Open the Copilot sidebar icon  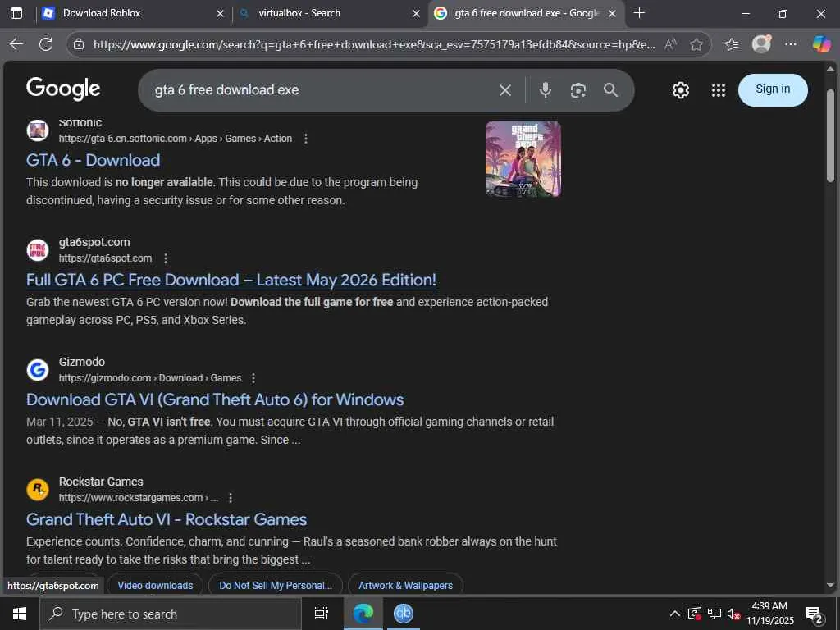[821, 44]
